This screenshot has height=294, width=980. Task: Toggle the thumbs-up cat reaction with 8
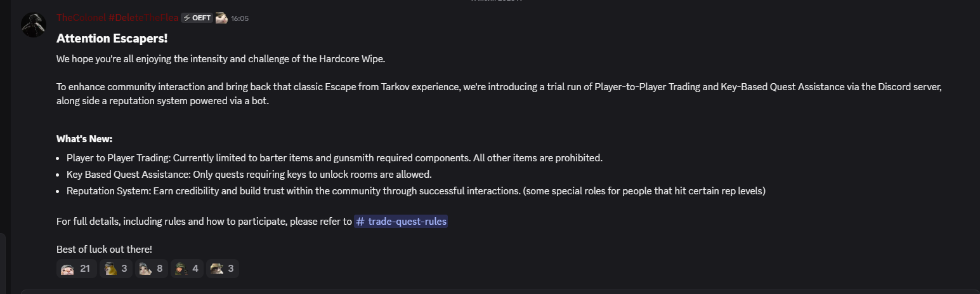[152, 269]
